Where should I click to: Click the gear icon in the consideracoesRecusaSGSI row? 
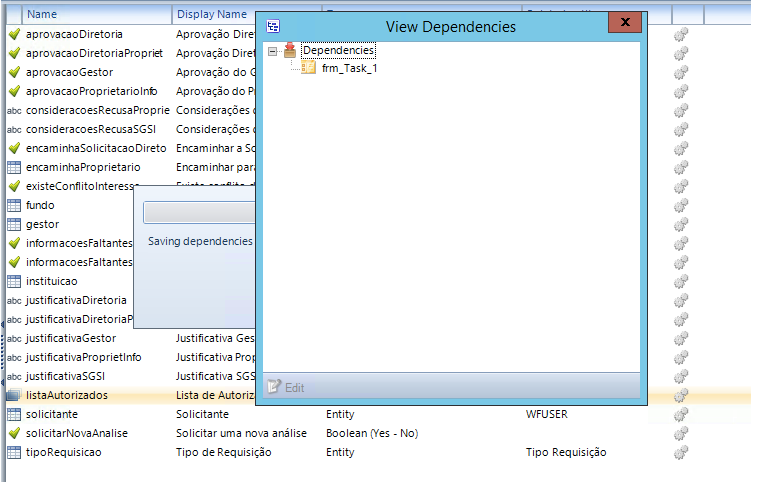[681, 129]
